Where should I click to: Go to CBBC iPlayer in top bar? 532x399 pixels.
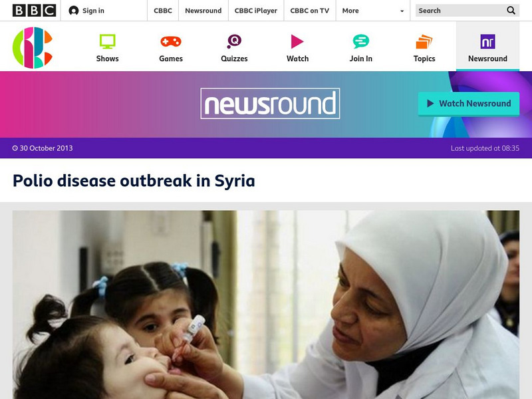256,11
